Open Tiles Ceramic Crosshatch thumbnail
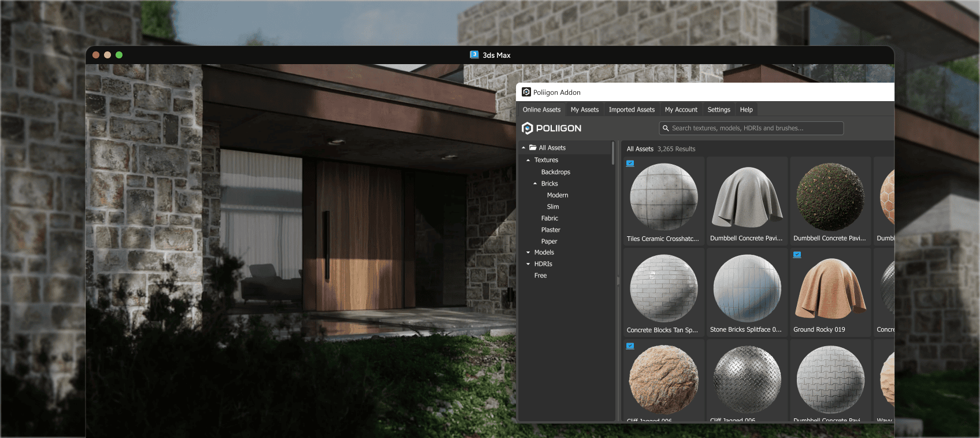 pyautogui.click(x=664, y=197)
